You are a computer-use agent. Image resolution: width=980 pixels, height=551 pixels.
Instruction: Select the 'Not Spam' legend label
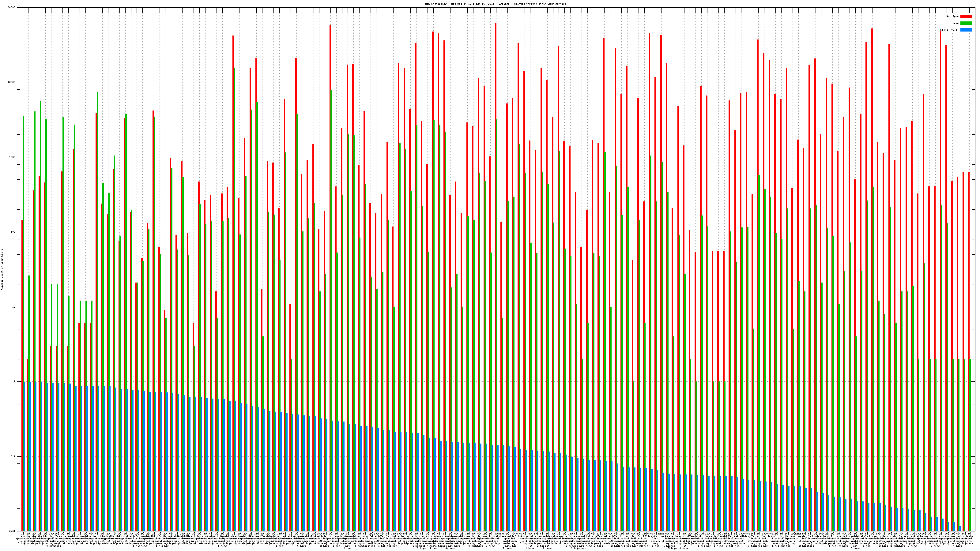[x=953, y=16]
